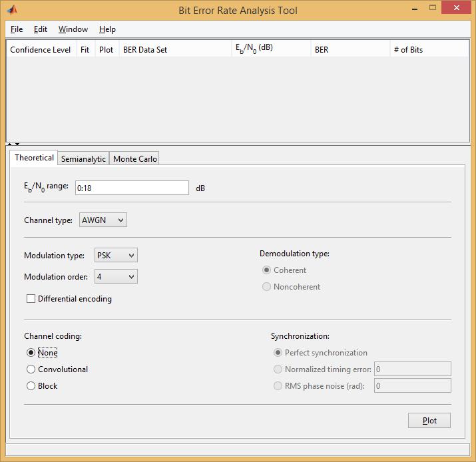Screen dimensions: 476x462
Task: Select Block channel coding
Action: [x=31, y=386]
